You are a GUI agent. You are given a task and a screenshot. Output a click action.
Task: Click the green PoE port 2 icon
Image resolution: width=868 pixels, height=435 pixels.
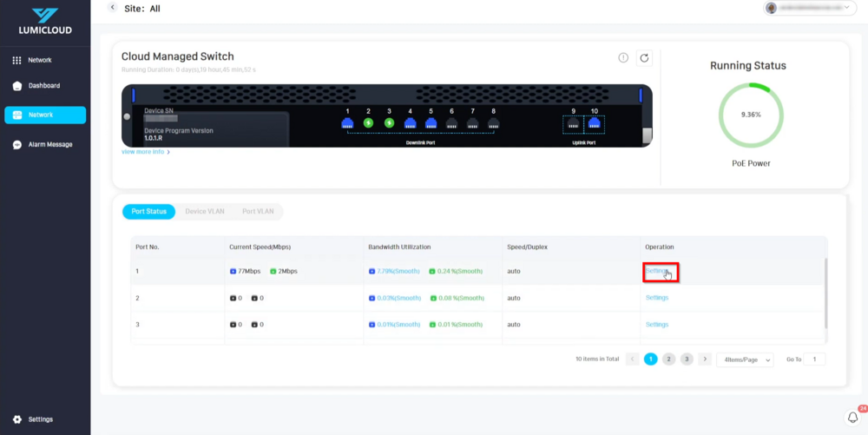(x=368, y=123)
